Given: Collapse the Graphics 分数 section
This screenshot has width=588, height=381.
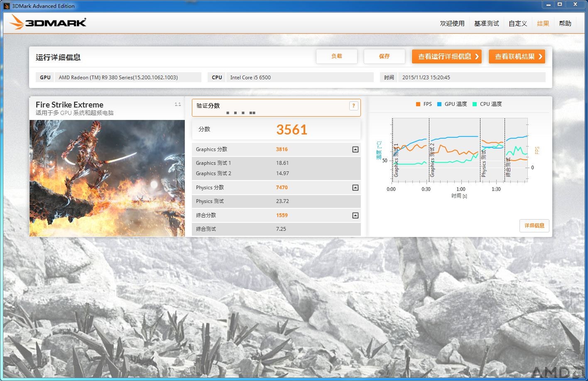Looking at the screenshot, I should click(x=355, y=149).
